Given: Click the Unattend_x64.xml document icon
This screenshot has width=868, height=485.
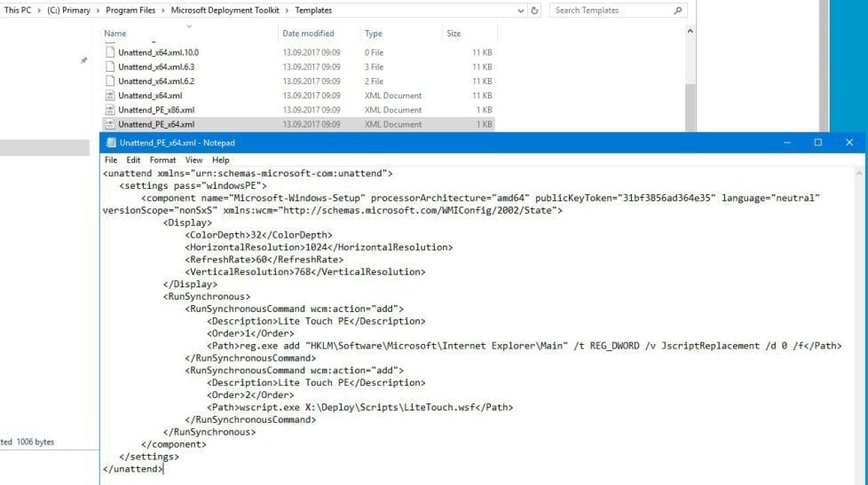Looking at the screenshot, I should tap(110, 96).
